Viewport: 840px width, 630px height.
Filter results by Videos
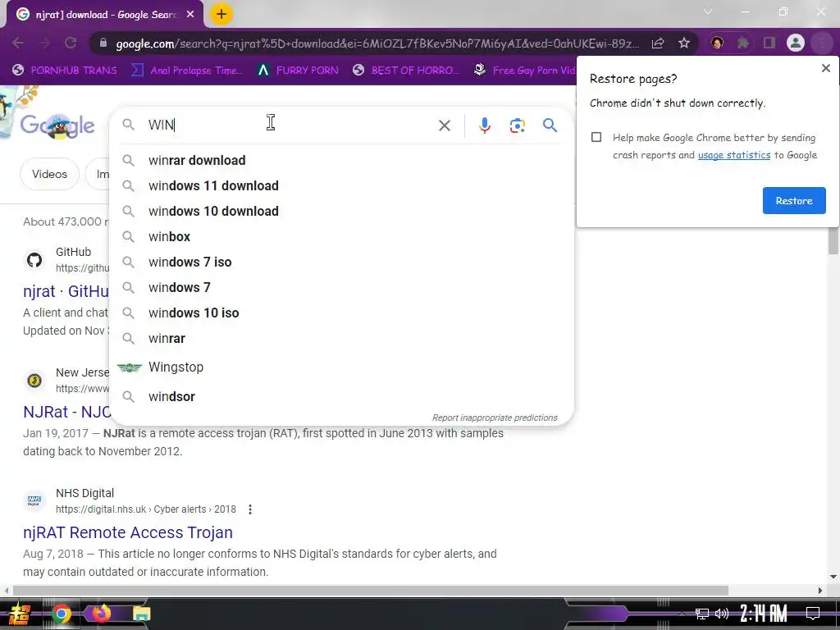pyautogui.click(x=49, y=174)
